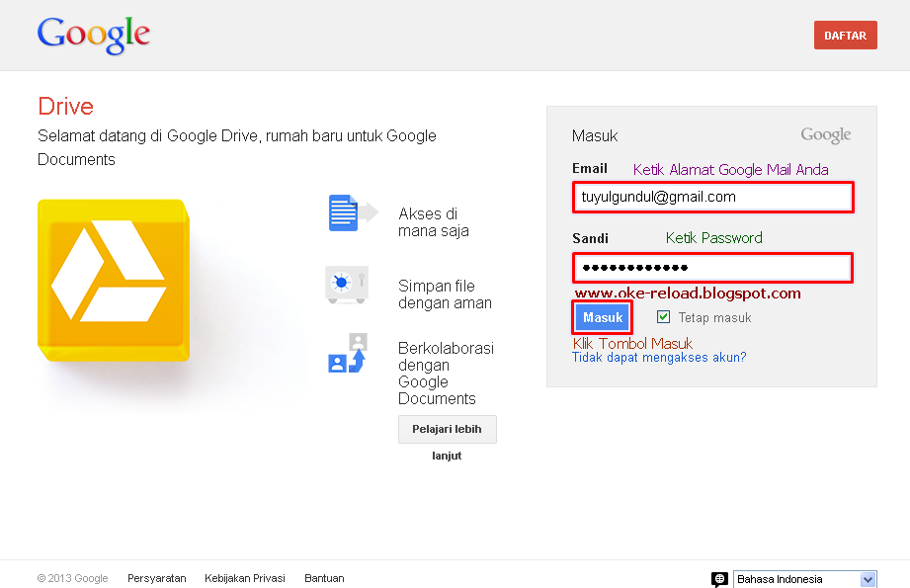Click the Selamat datang di Google Drive text
The image size is (910, 588).
point(237,147)
